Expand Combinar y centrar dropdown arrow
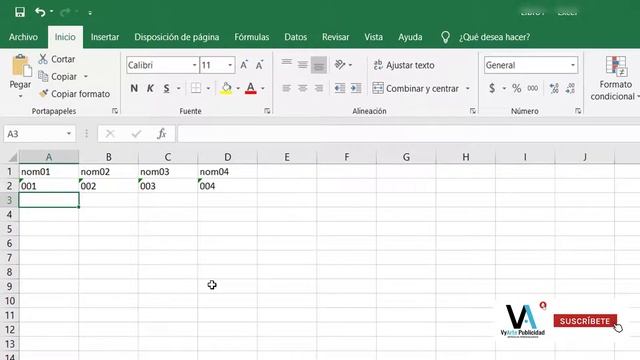This screenshot has width=640, height=360. coord(468,88)
